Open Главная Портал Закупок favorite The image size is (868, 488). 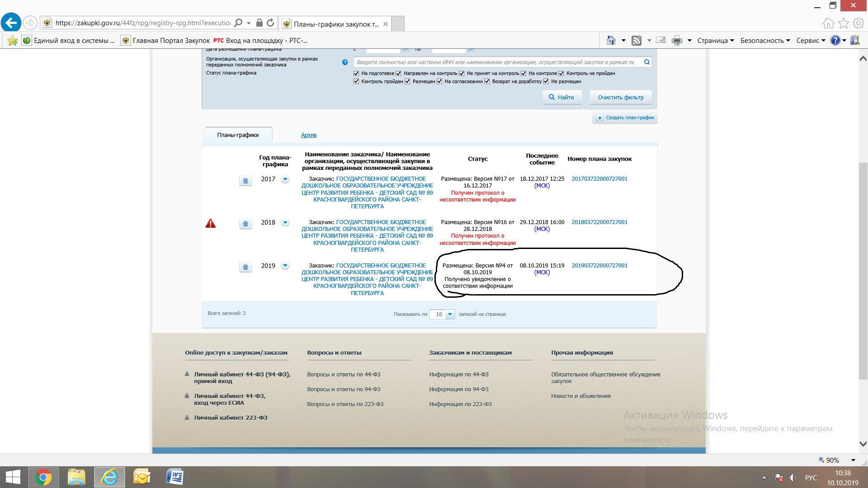click(166, 41)
